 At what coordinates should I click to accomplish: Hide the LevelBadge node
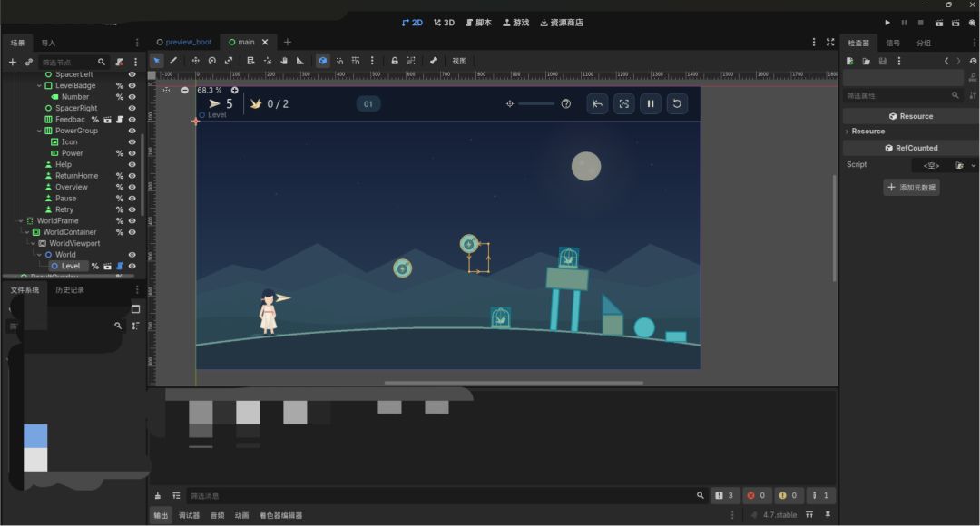tap(132, 85)
